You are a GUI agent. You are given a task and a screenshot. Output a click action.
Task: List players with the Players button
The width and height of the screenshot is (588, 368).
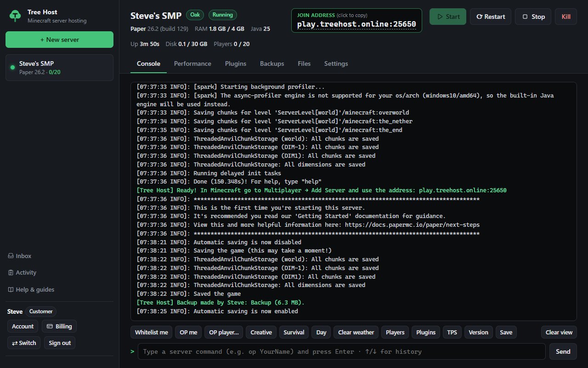point(395,332)
